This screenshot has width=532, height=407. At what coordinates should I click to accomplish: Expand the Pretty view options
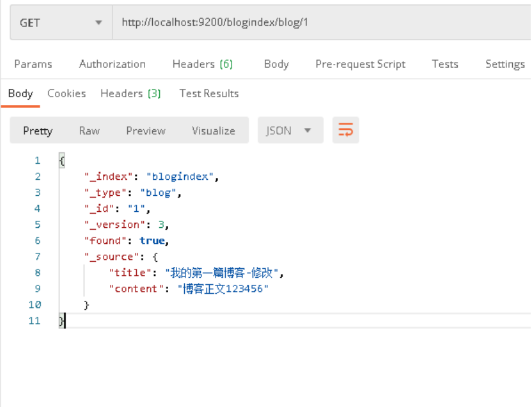(x=37, y=131)
